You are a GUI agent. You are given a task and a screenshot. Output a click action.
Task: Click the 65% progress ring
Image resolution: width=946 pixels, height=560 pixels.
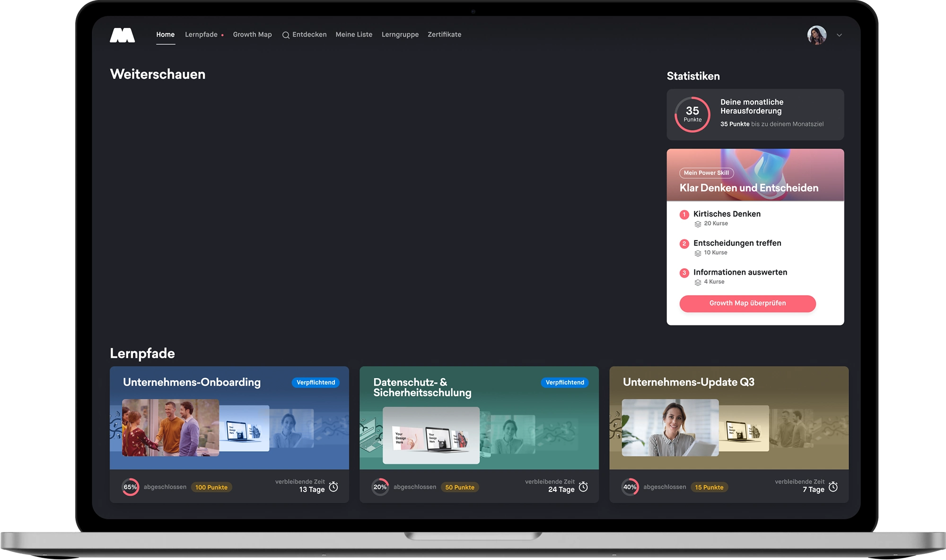coord(130,486)
